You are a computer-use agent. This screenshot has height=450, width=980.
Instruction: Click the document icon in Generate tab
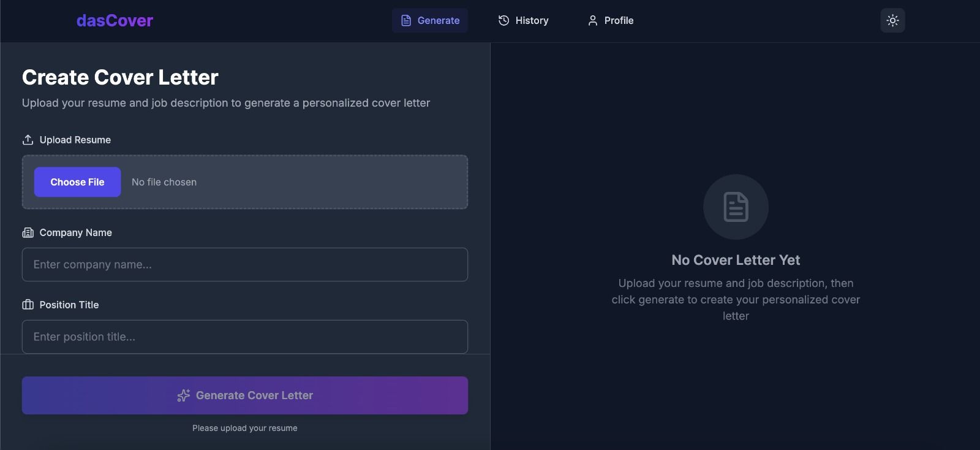click(x=406, y=21)
